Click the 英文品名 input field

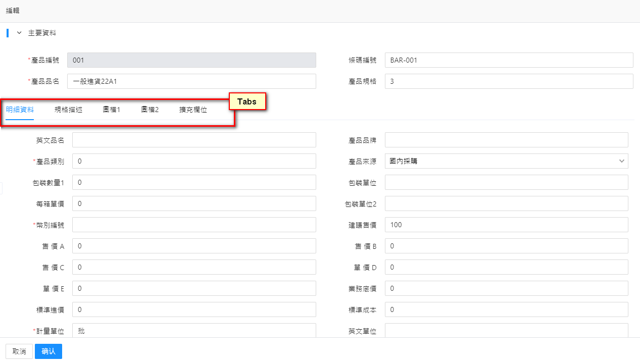click(194, 140)
